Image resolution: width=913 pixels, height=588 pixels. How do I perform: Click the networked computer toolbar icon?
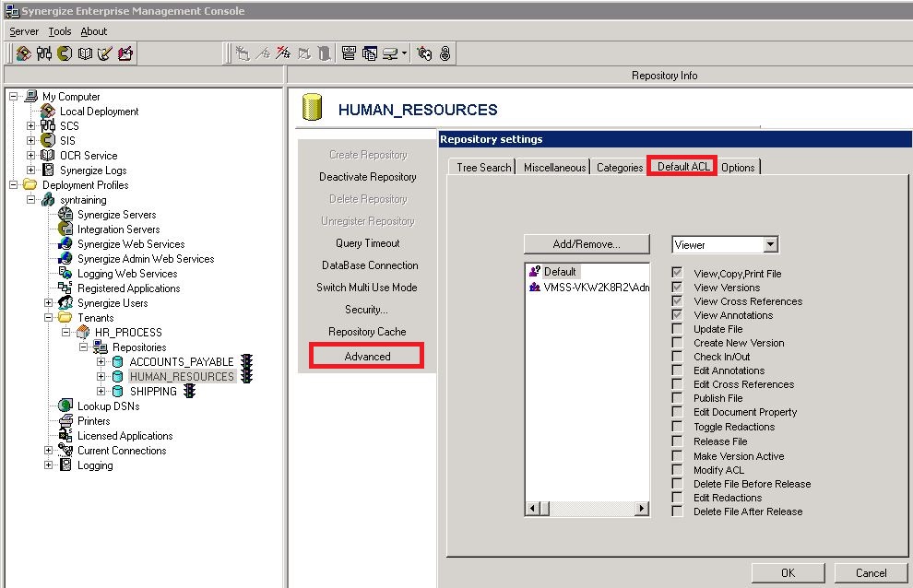pos(390,53)
